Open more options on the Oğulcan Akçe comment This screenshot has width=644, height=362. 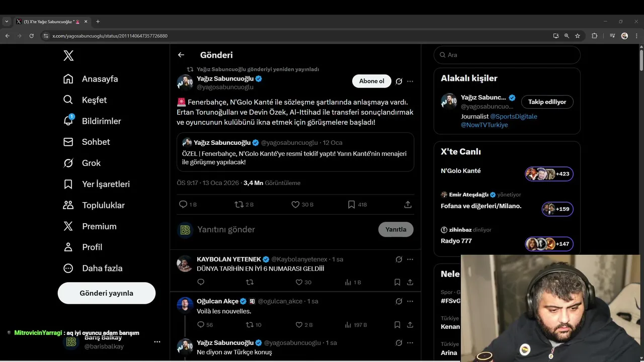coord(410,302)
